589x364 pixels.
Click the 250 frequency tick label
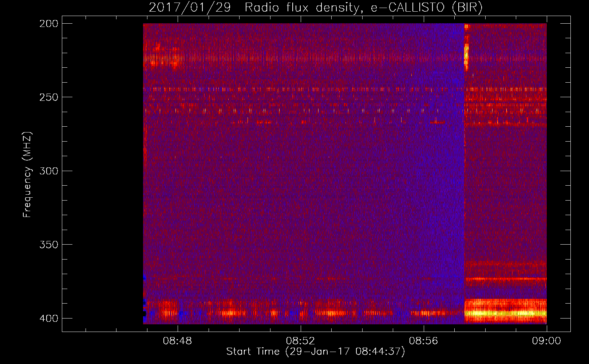tap(49, 97)
